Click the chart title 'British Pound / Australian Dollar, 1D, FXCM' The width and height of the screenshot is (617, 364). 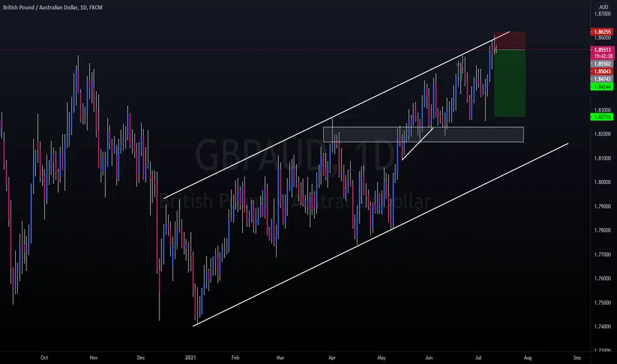53,7
